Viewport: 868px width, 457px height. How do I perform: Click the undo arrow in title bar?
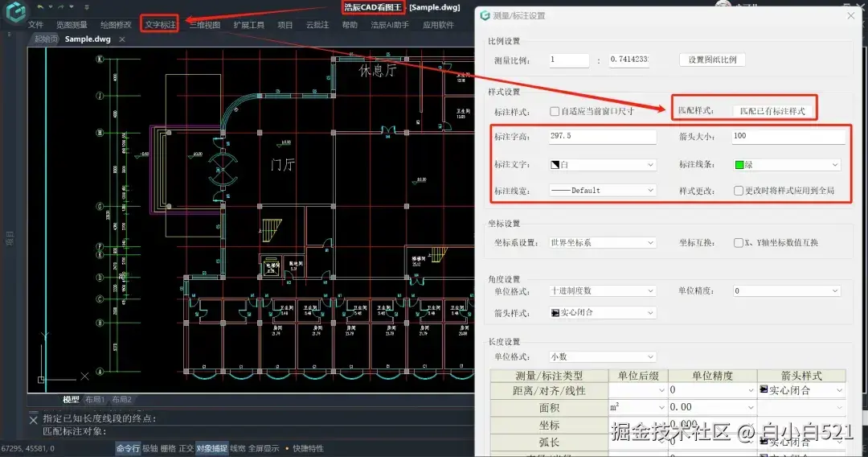click(x=40, y=7)
